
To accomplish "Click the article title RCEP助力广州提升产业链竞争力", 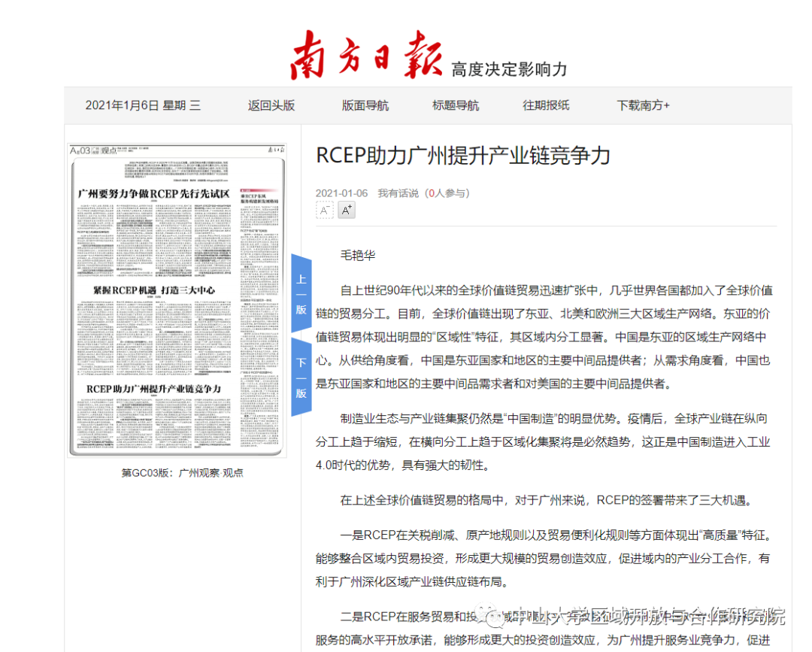I will [463, 156].
